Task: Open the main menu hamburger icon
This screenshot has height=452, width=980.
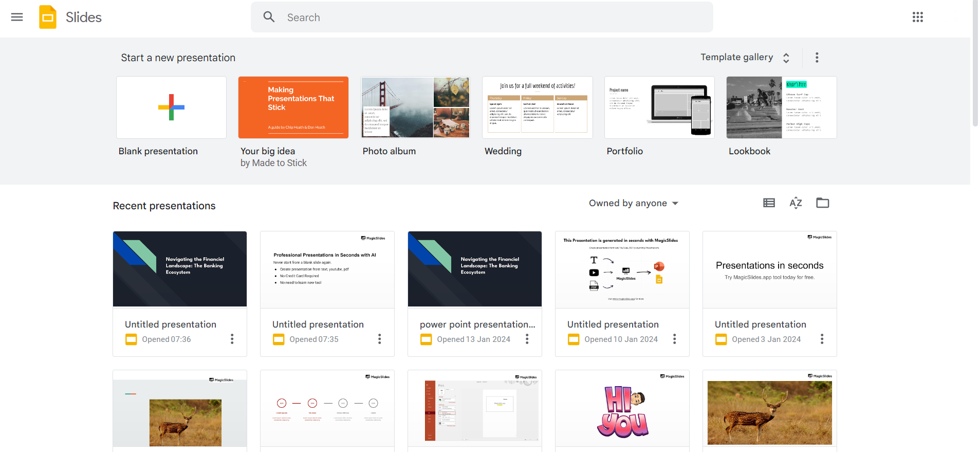Action: coord(17,17)
